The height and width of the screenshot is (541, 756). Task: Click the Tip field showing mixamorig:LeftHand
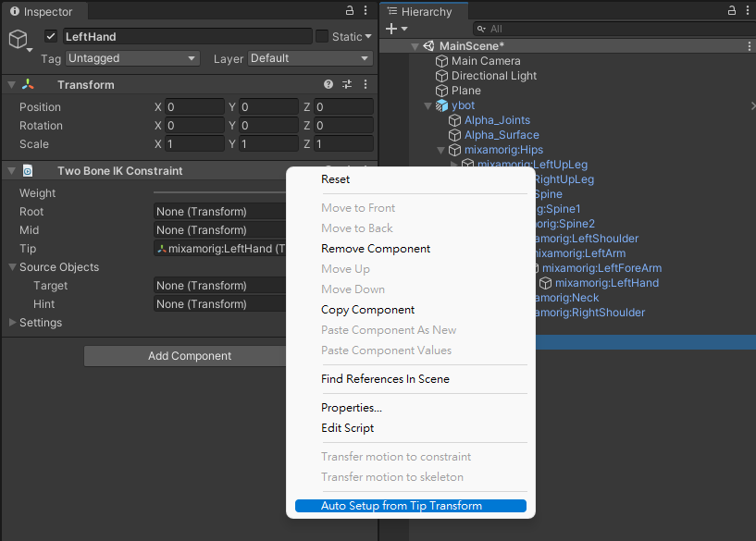[x=220, y=249]
